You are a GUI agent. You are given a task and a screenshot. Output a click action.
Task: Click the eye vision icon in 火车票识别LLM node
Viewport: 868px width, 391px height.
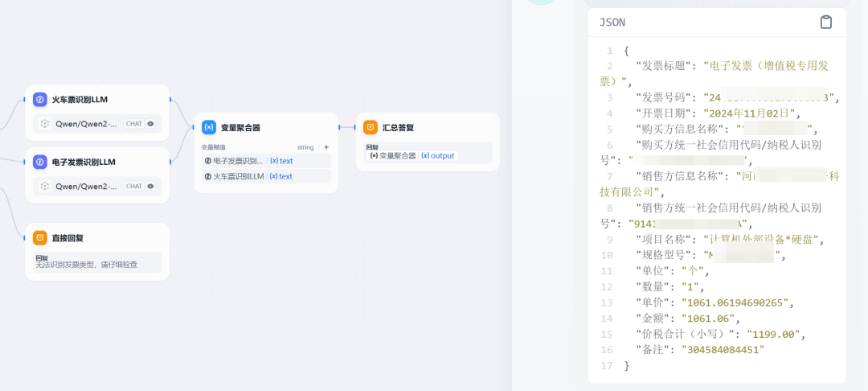point(150,124)
